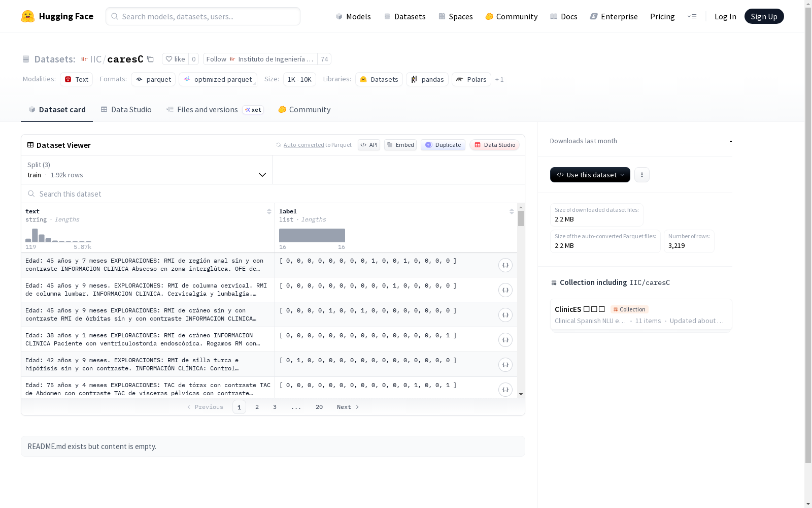
Task: Click the label lengths histogram bar
Action: point(312,235)
